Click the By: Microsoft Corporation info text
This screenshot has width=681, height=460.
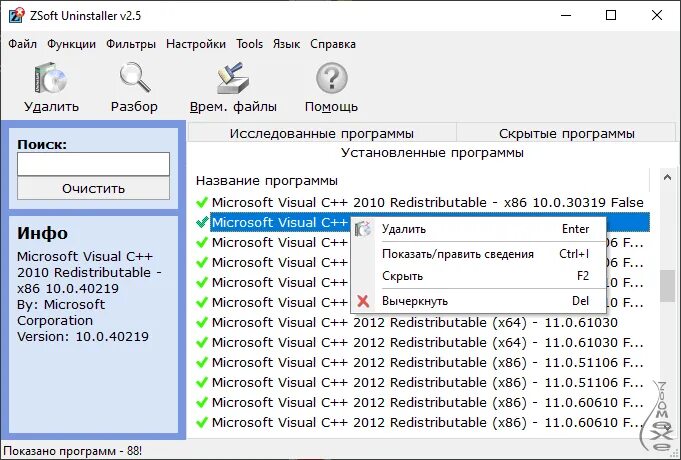tap(61, 312)
